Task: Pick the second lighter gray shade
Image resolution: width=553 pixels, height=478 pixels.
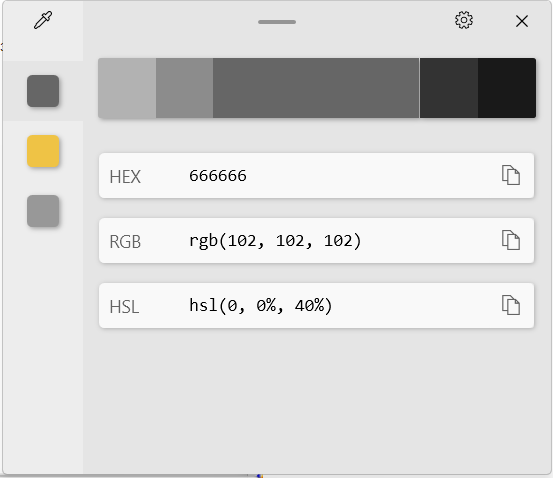Action: [184, 88]
